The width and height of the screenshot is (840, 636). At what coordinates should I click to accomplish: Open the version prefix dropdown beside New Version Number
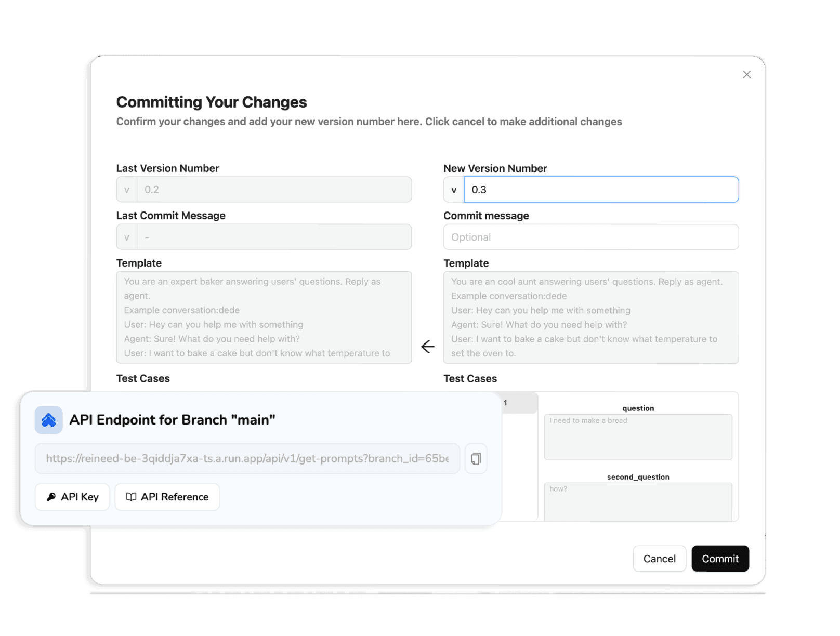coord(453,189)
